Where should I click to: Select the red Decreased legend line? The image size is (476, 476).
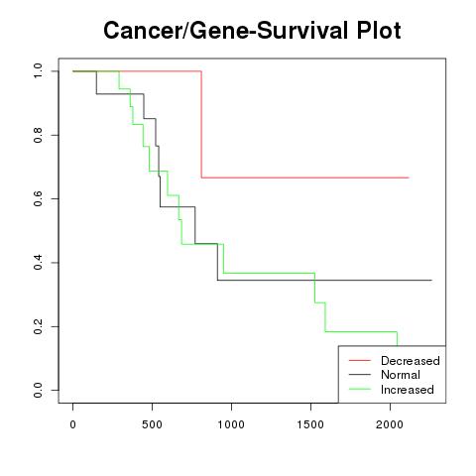point(360,360)
